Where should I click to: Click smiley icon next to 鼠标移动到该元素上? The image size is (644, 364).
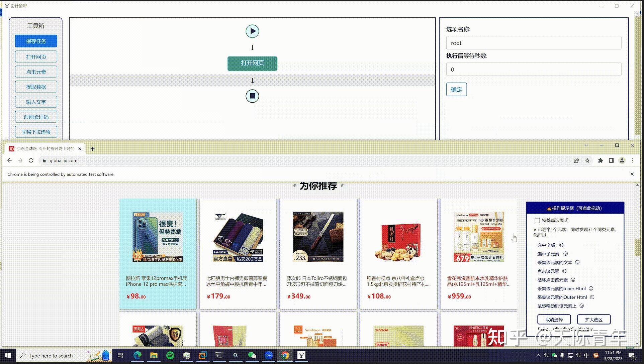click(x=581, y=306)
